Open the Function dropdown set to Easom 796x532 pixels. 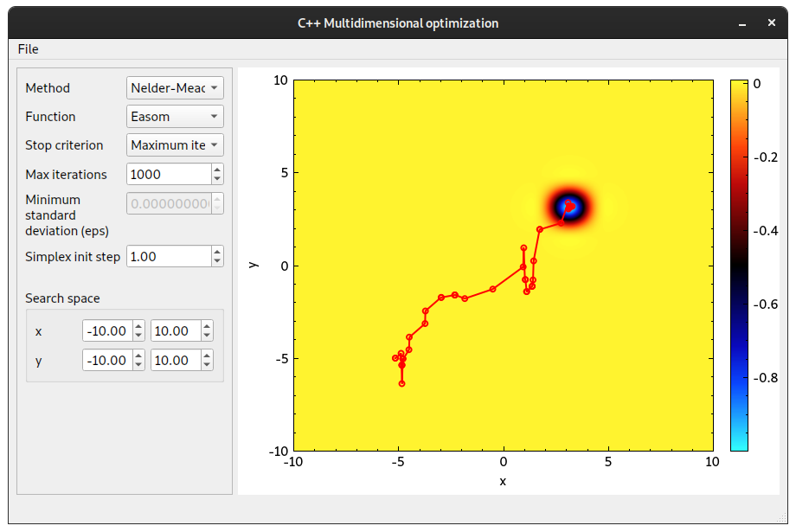click(175, 116)
